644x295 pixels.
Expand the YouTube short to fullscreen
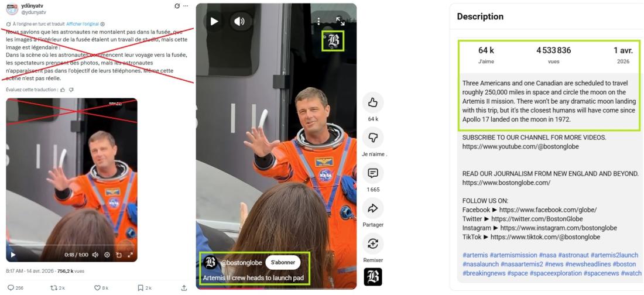[x=340, y=21]
